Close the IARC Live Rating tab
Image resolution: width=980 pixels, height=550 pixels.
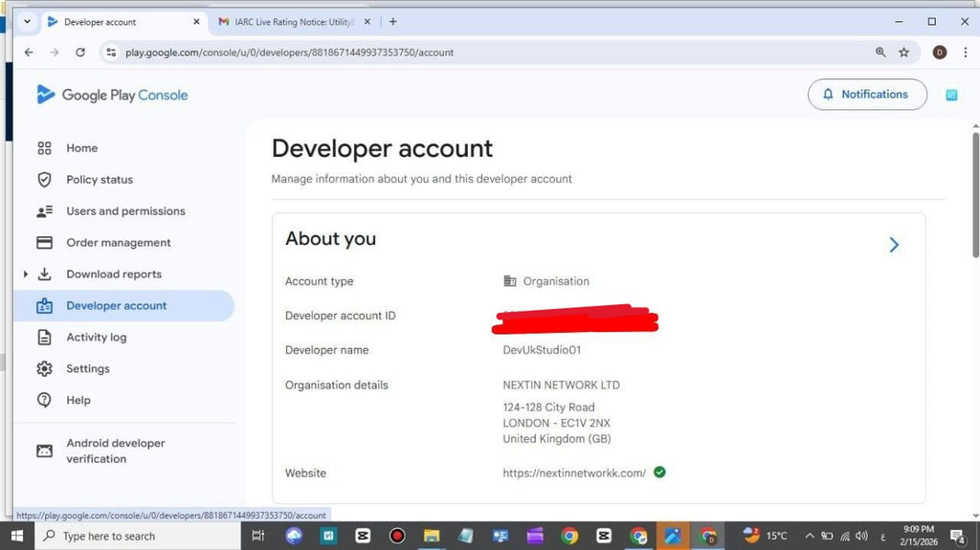tap(367, 22)
